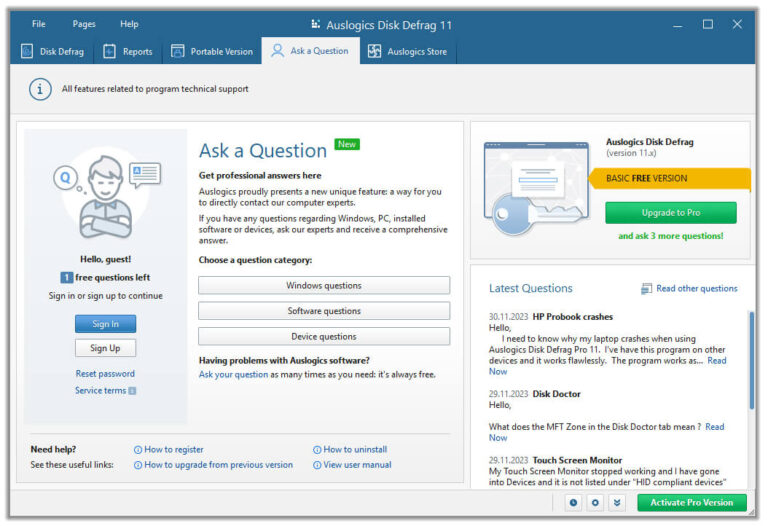Click the Ask your question link
Image resolution: width=768 pixels, height=526 pixels.
(x=233, y=375)
